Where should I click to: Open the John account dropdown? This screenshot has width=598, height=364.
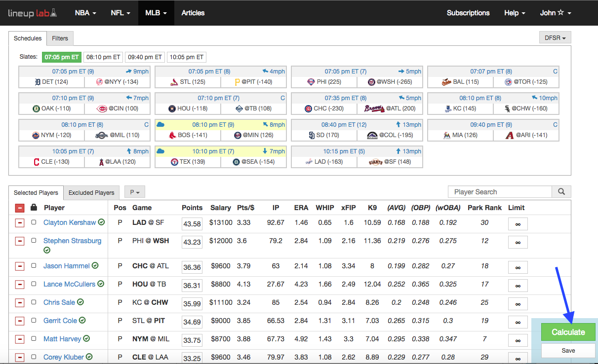[556, 13]
